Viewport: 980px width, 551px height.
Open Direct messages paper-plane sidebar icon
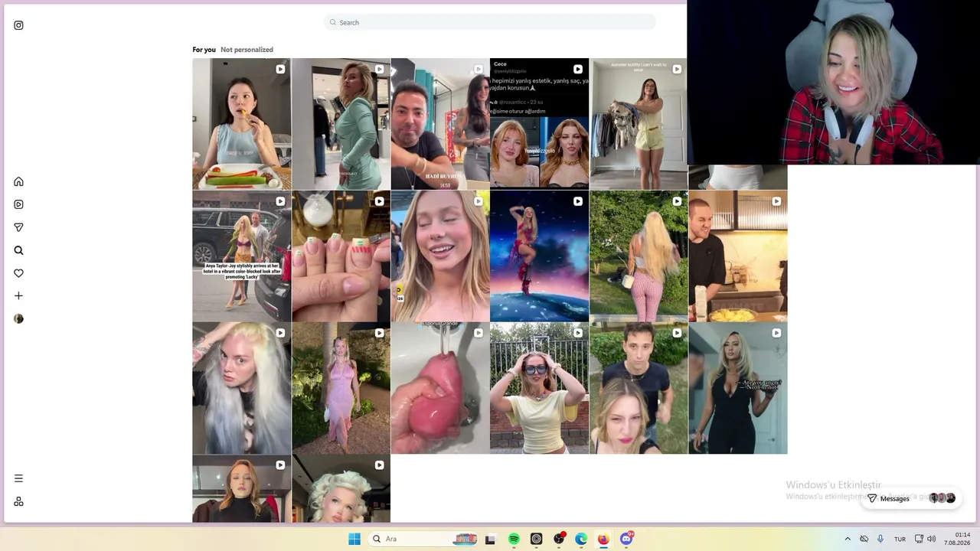pos(18,227)
